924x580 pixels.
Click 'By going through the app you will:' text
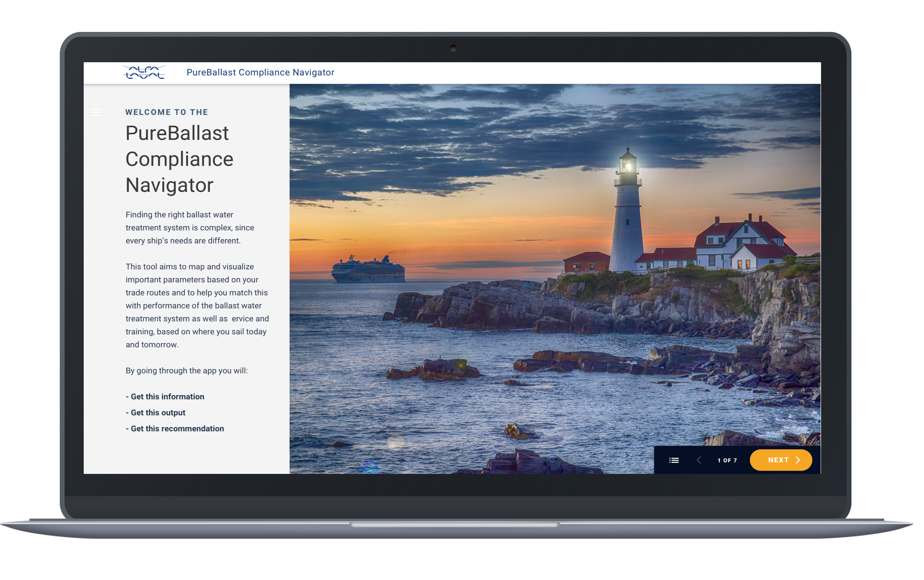(x=187, y=371)
